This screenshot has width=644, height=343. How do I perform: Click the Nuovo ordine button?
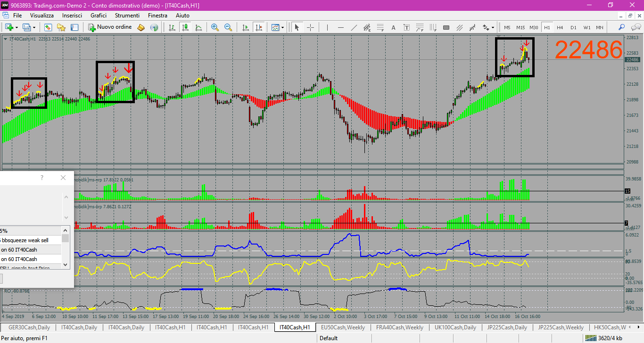pyautogui.click(x=110, y=27)
